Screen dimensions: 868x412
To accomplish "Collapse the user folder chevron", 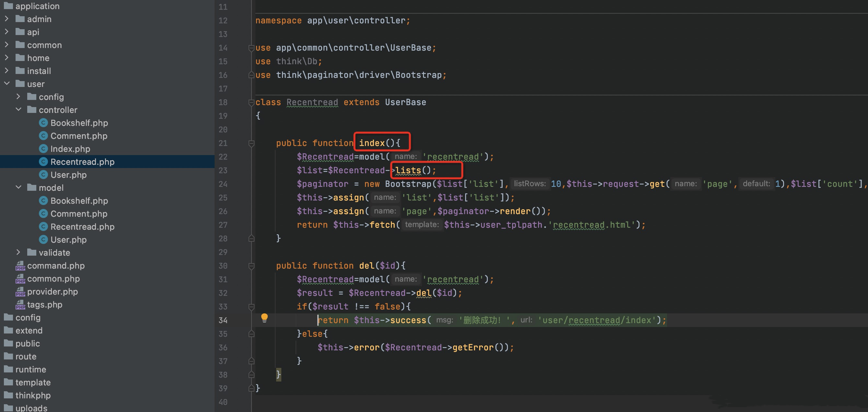I will click(x=6, y=84).
